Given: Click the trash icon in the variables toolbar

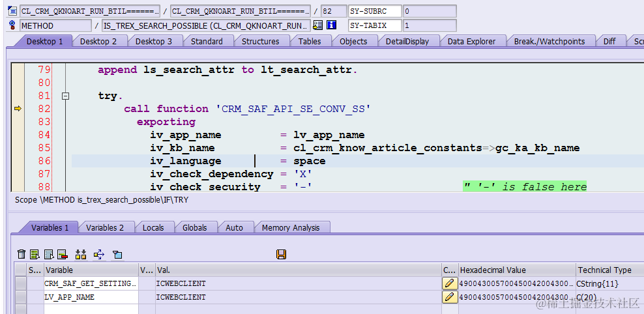Looking at the screenshot, I should (22, 255).
